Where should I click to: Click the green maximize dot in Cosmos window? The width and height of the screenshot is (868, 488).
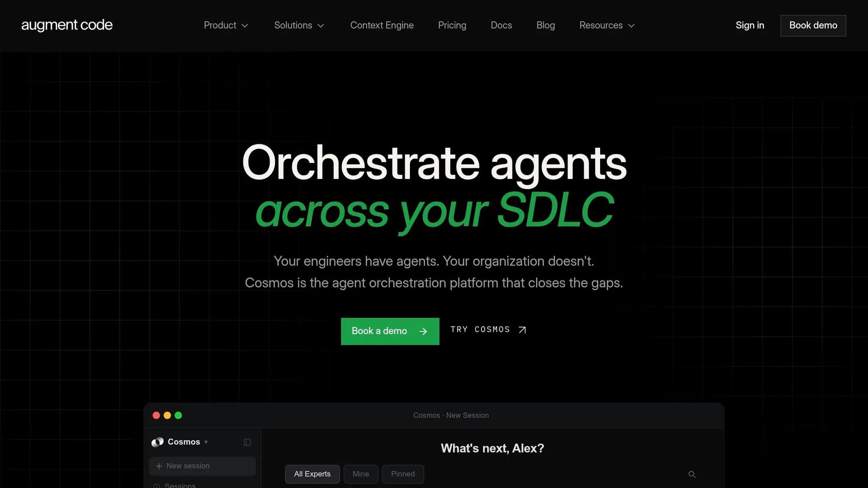click(178, 416)
